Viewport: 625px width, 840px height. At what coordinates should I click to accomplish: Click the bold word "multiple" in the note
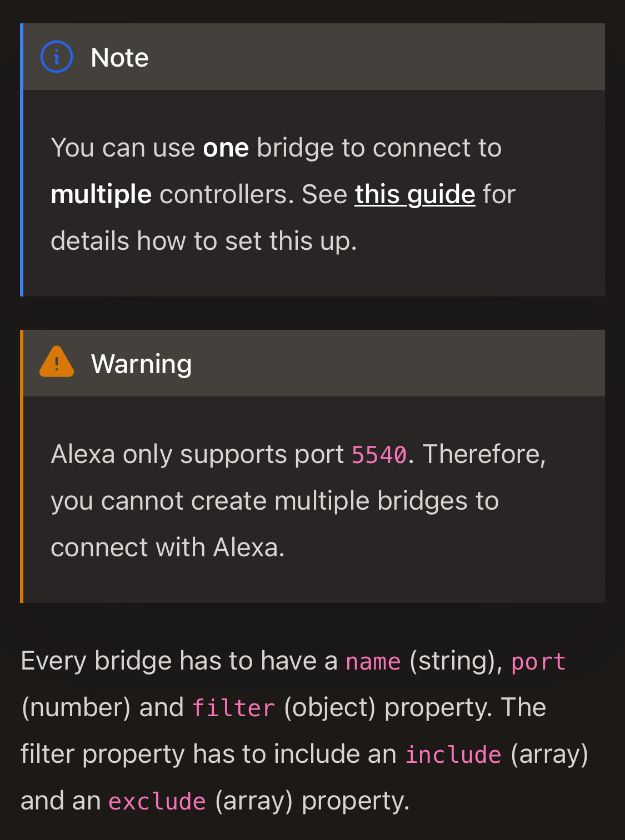[x=101, y=195]
